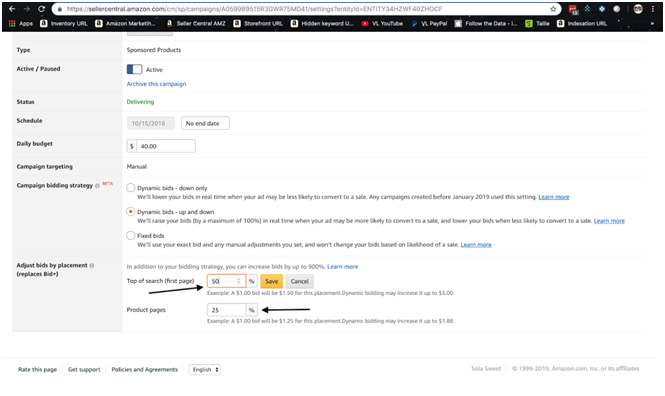Click the Top of search percentage stepper arrows

click(x=238, y=281)
